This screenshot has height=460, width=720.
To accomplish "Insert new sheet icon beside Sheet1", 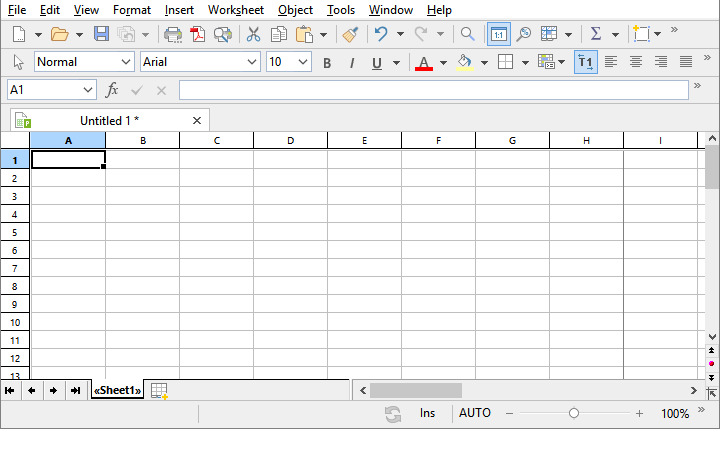I will [159, 391].
